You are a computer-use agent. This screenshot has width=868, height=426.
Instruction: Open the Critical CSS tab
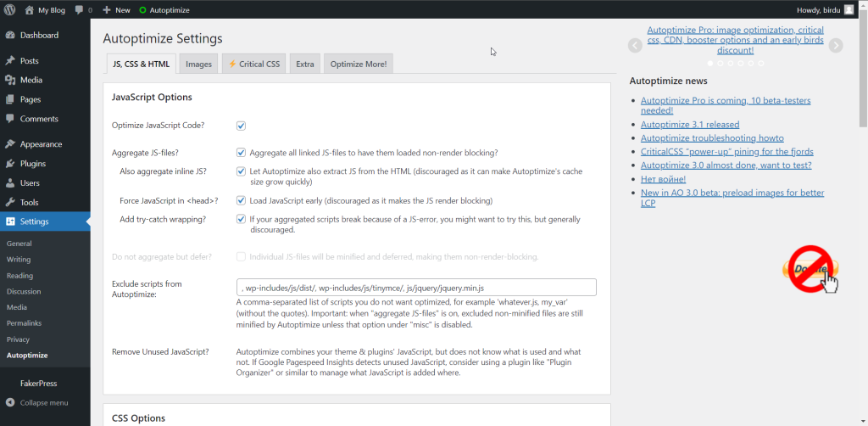[x=254, y=64]
